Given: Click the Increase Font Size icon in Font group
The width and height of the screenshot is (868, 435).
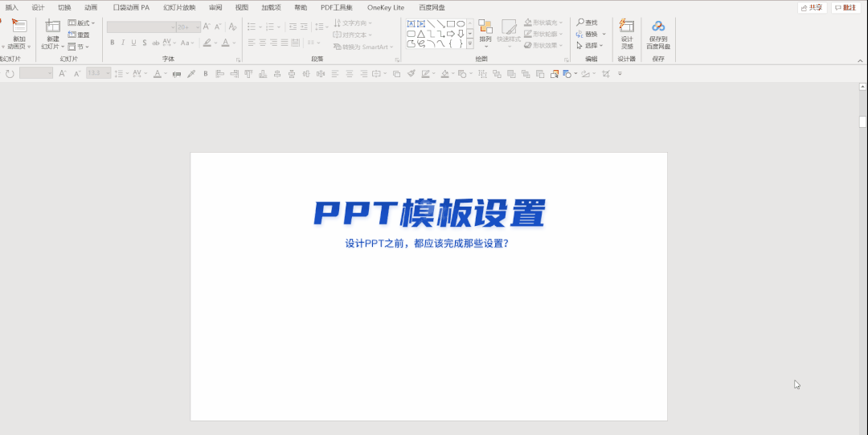Looking at the screenshot, I should [x=207, y=26].
